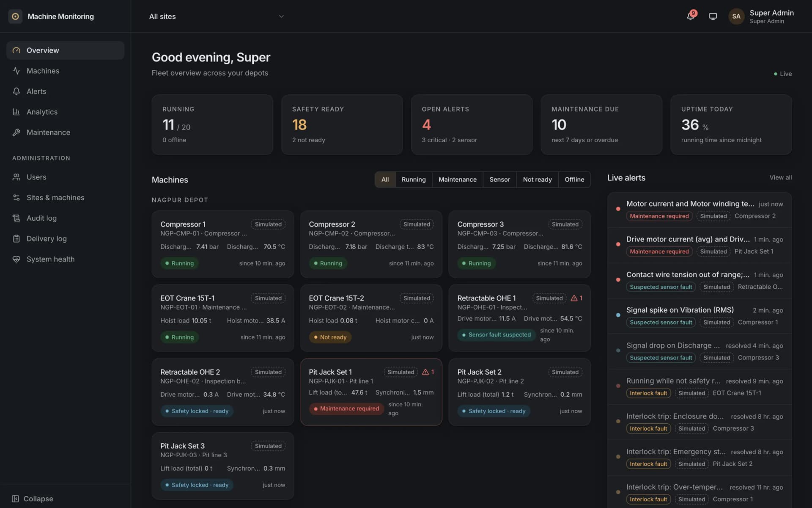Open Signal spike on Vibration (RMS) alert

[x=700, y=316]
